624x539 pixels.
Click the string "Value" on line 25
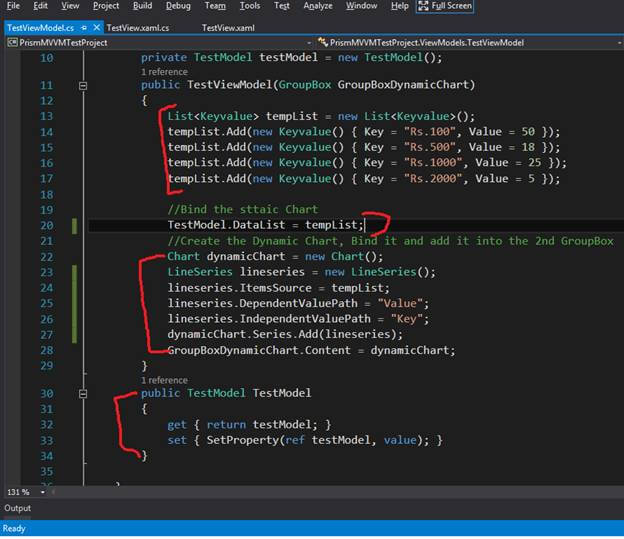(400, 303)
